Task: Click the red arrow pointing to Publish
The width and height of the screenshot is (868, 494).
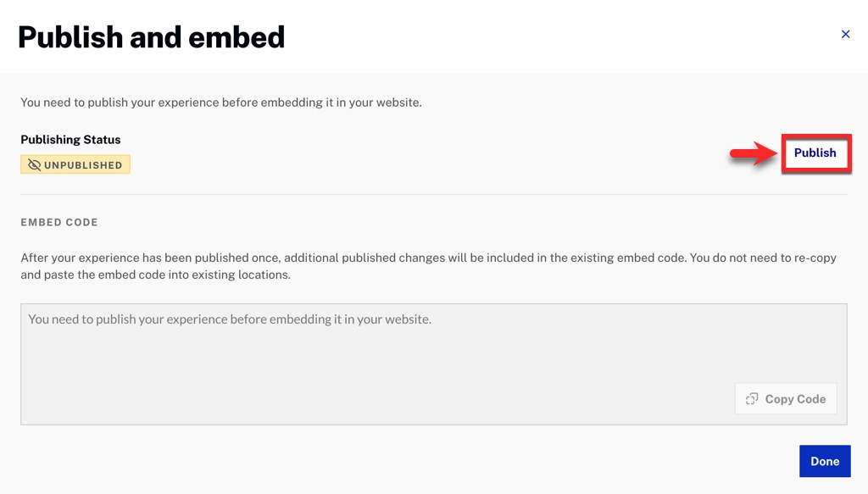Action: 752,154
